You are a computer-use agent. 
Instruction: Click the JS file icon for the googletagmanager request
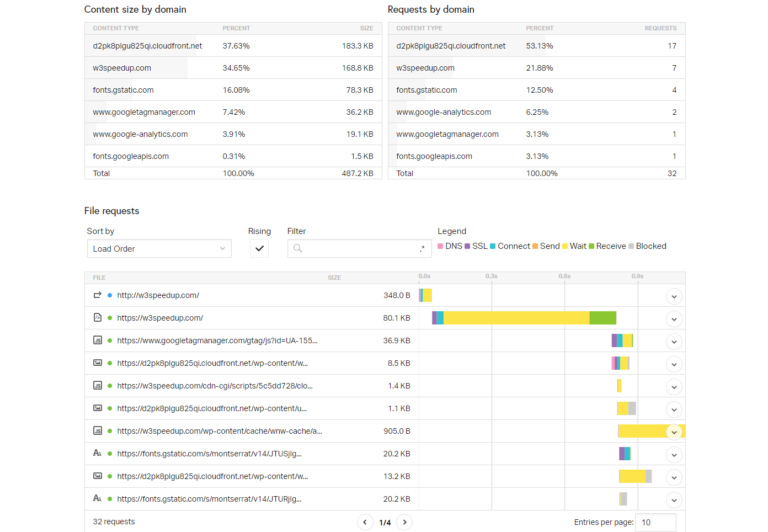[98, 341]
